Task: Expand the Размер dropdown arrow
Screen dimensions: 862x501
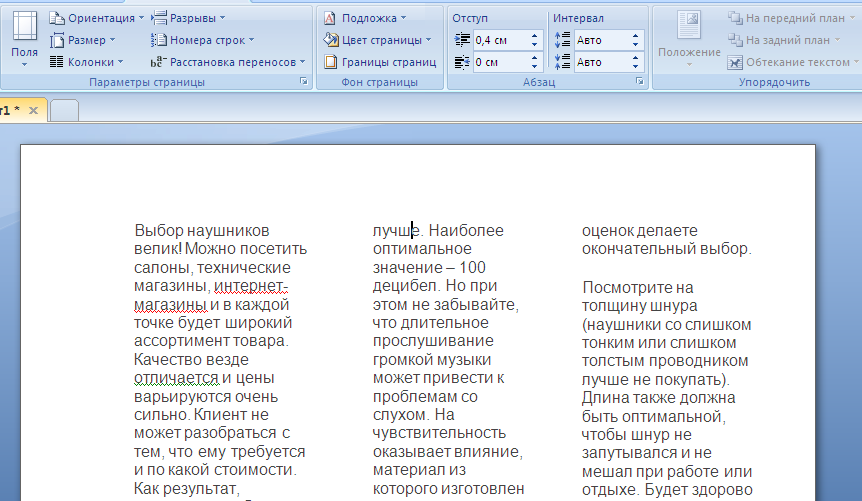Action: tap(113, 40)
